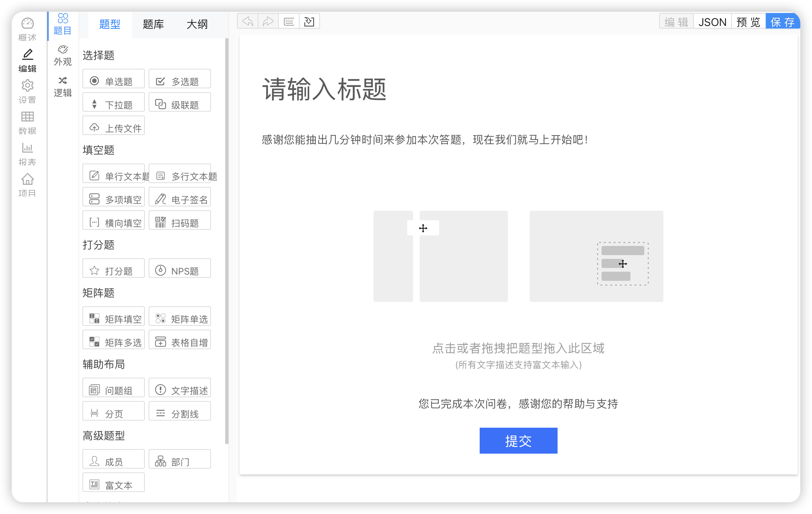Click the 请输入标题 title field
Screen dimensions: 812x514
324,89
